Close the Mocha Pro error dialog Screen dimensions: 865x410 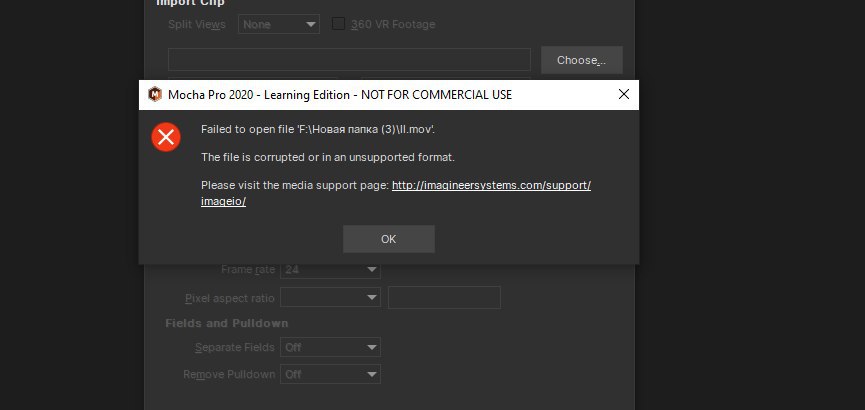pyautogui.click(x=623, y=94)
